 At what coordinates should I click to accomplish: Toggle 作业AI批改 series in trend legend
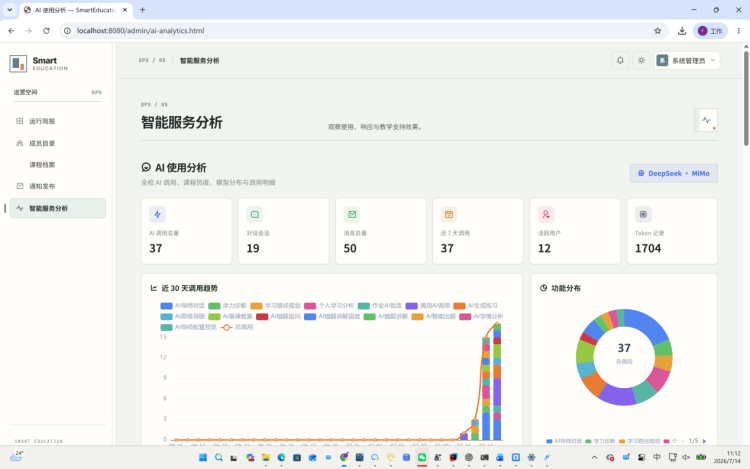(x=380, y=305)
